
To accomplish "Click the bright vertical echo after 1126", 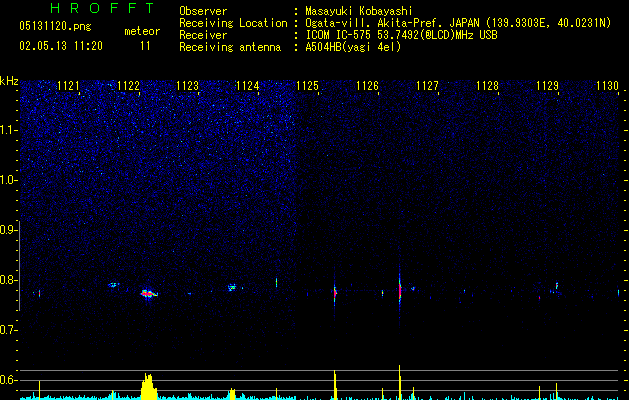I will click(400, 290).
